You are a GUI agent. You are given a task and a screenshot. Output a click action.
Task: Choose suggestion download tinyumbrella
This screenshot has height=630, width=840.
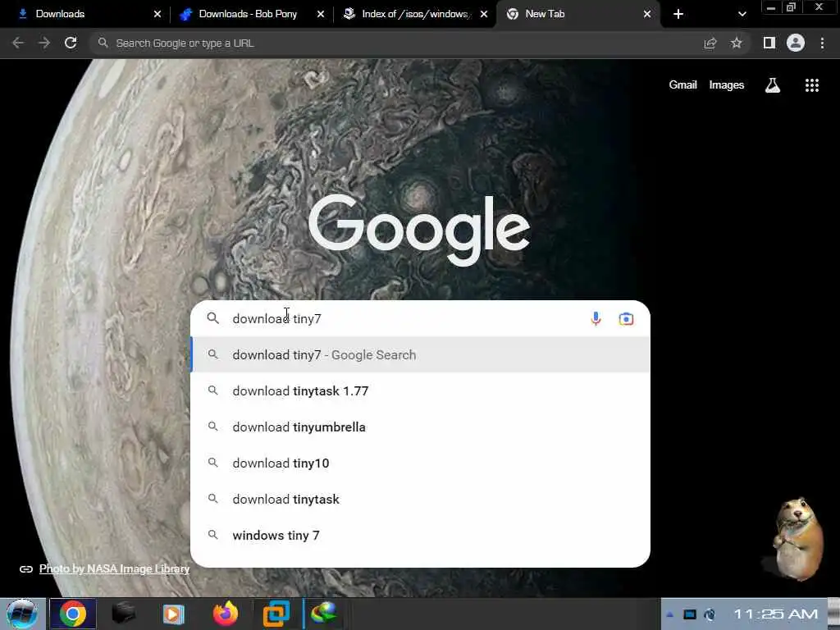tap(421, 427)
